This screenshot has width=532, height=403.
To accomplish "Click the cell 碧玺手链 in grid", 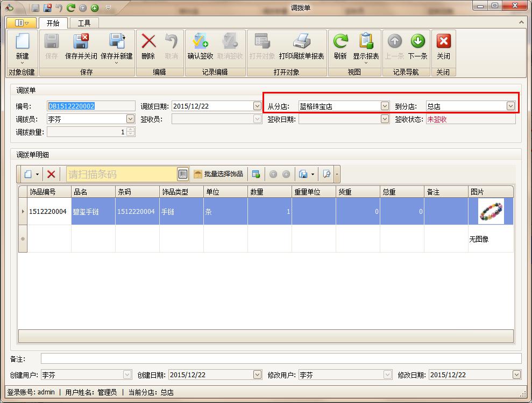I will click(x=93, y=212).
